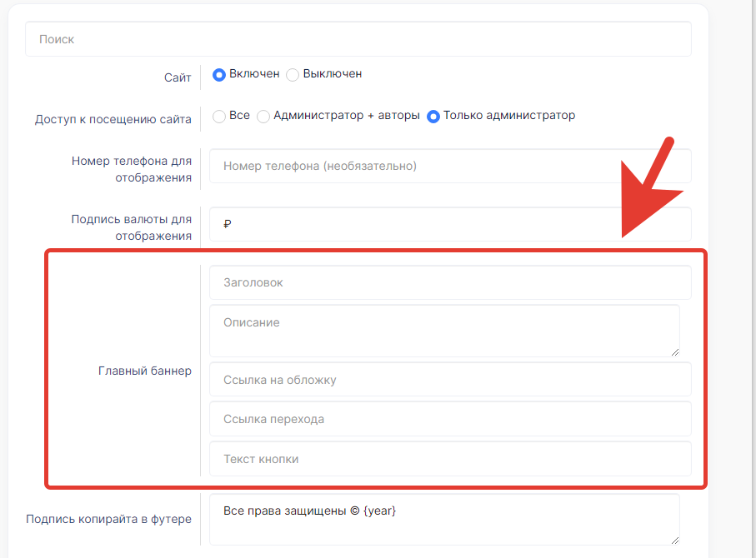
Task: Select Только администратор radio button
Action: tap(433, 116)
